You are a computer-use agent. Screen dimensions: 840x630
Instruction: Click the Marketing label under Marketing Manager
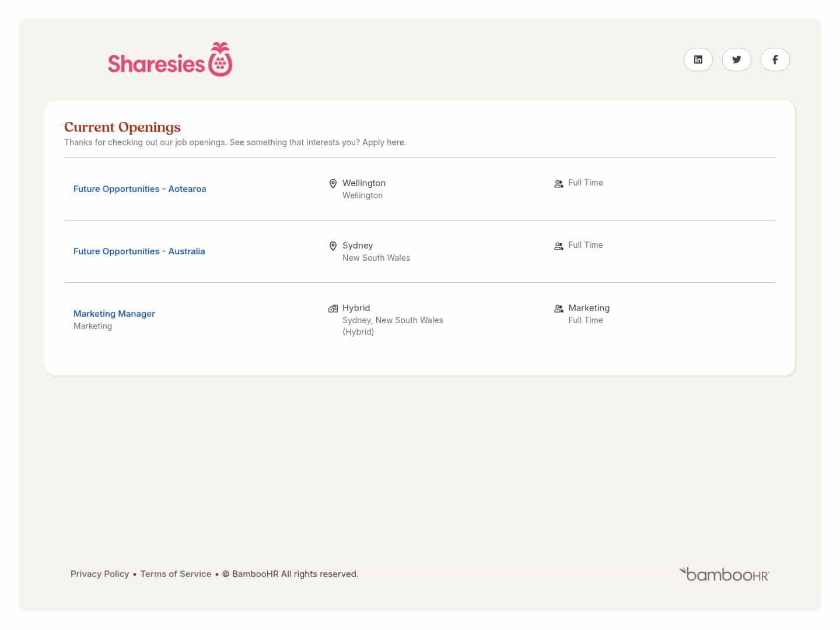pyautogui.click(x=93, y=326)
